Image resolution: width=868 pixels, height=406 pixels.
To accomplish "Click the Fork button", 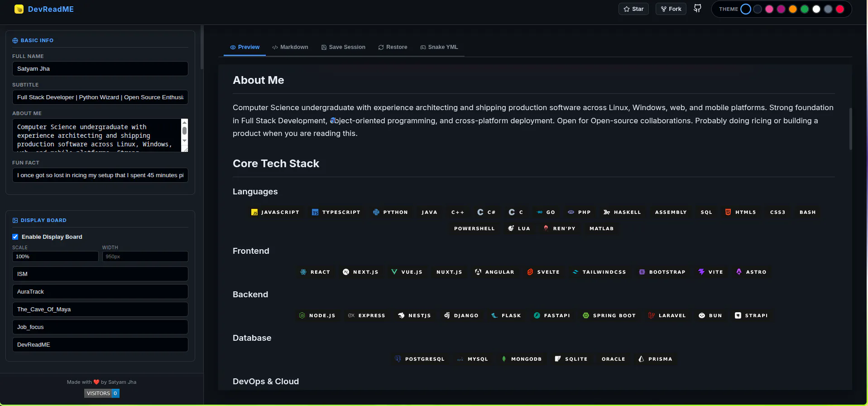I will (x=671, y=9).
